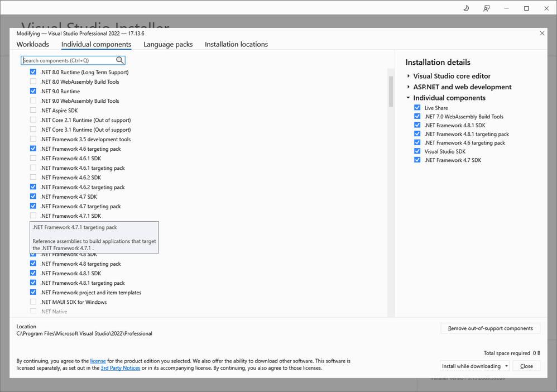This screenshot has height=392, width=557.
Task: Close the Modifying dialog with X
Action: pyautogui.click(x=542, y=34)
